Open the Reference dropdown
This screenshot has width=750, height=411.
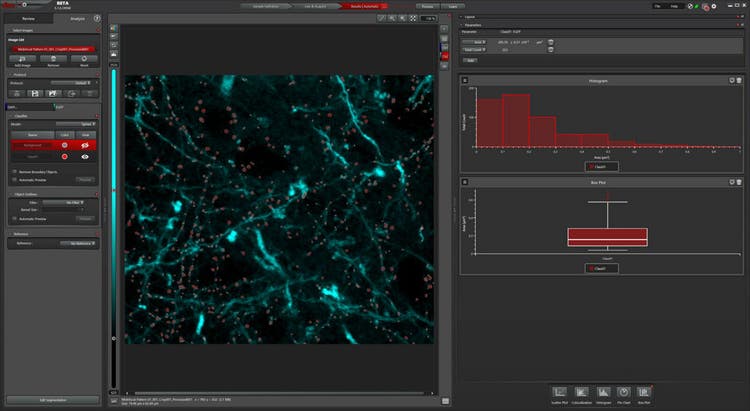tap(77, 244)
